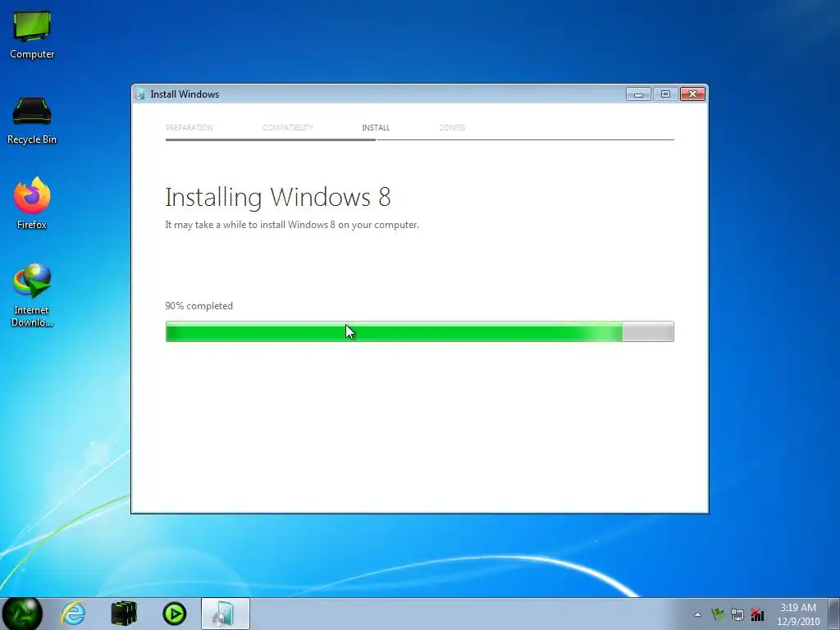Select the CONFIG step tab
This screenshot has height=630, width=840.
[x=452, y=127]
